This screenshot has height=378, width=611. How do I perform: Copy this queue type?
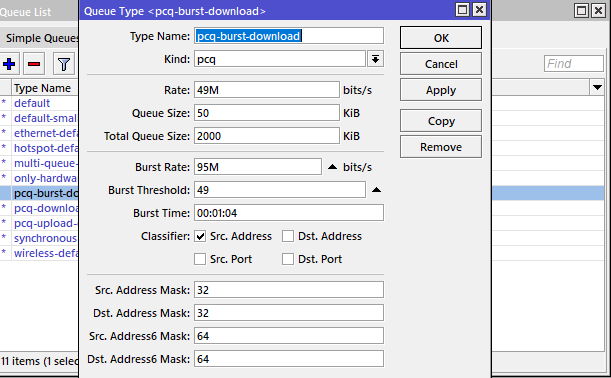(x=441, y=121)
